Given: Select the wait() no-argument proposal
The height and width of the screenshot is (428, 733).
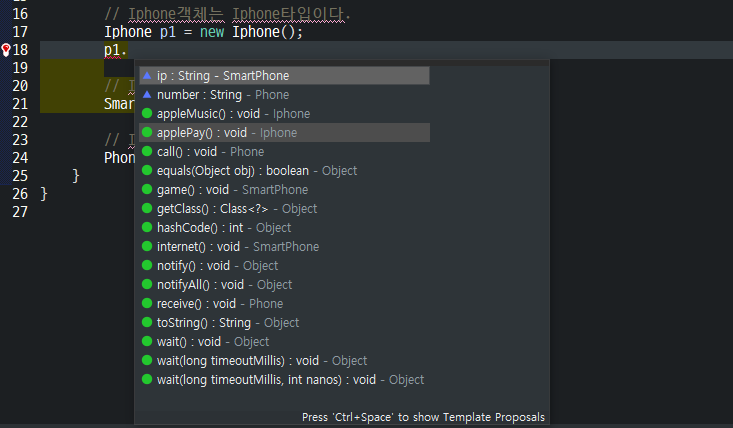Looking at the screenshot, I should coord(284,342).
